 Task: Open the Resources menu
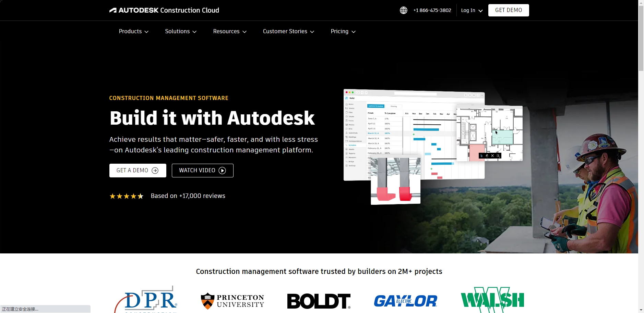pyautogui.click(x=229, y=31)
